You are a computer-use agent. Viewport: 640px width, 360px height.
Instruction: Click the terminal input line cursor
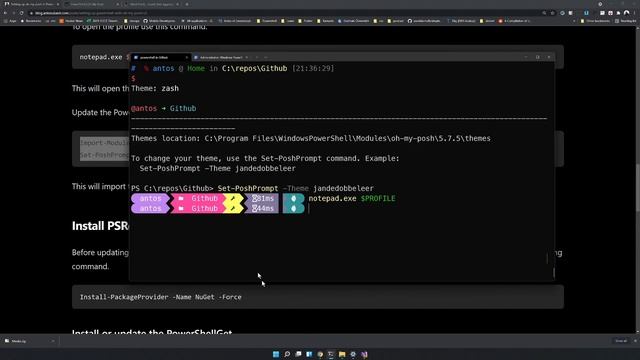(x=309, y=209)
